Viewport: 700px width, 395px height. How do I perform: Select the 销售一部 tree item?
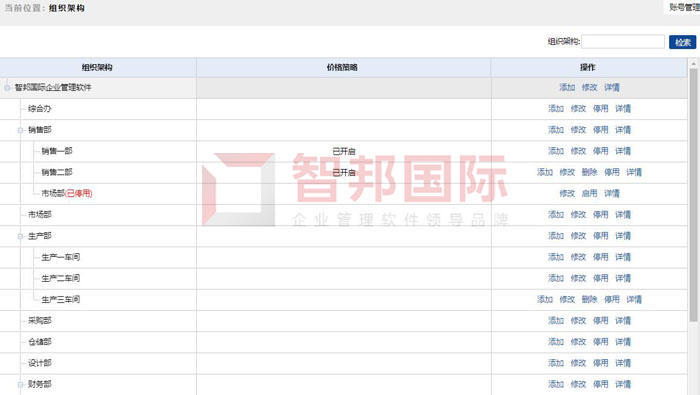pyautogui.click(x=57, y=151)
